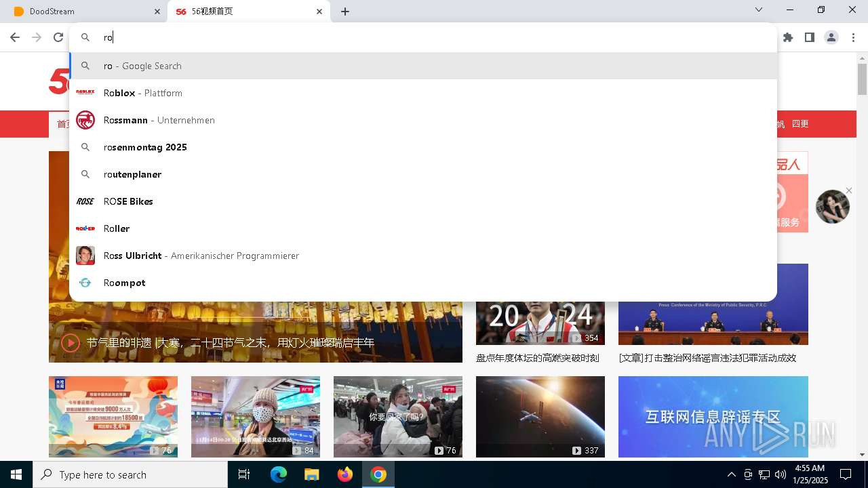Click magnifier icon beside routenplaner
Image resolution: width=868 pixels, height=488 pixels.
(85, 174)
